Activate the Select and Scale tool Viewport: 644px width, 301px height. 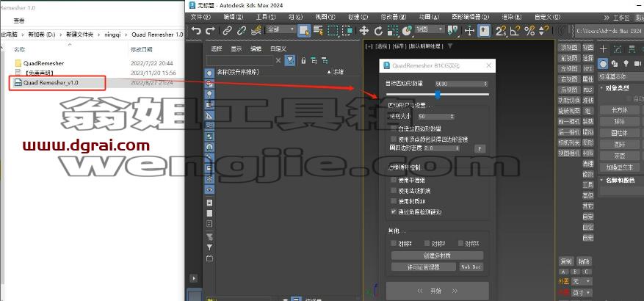(393, 30)
